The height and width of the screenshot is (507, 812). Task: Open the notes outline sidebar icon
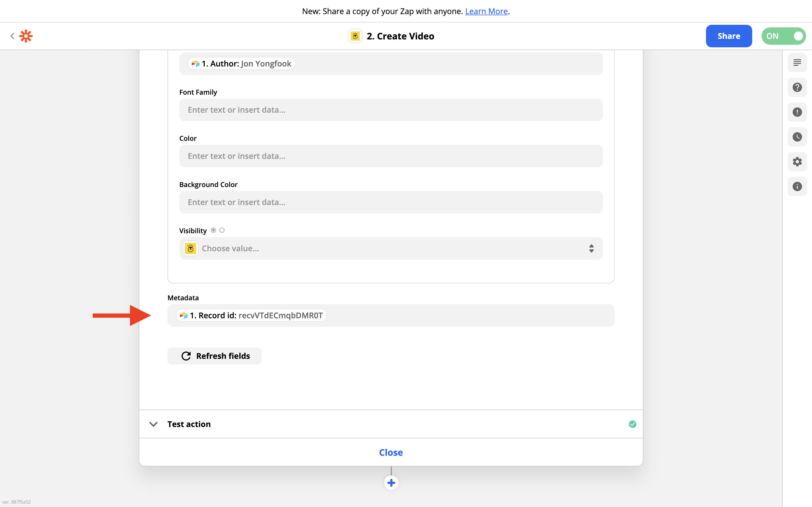(797, 62)
